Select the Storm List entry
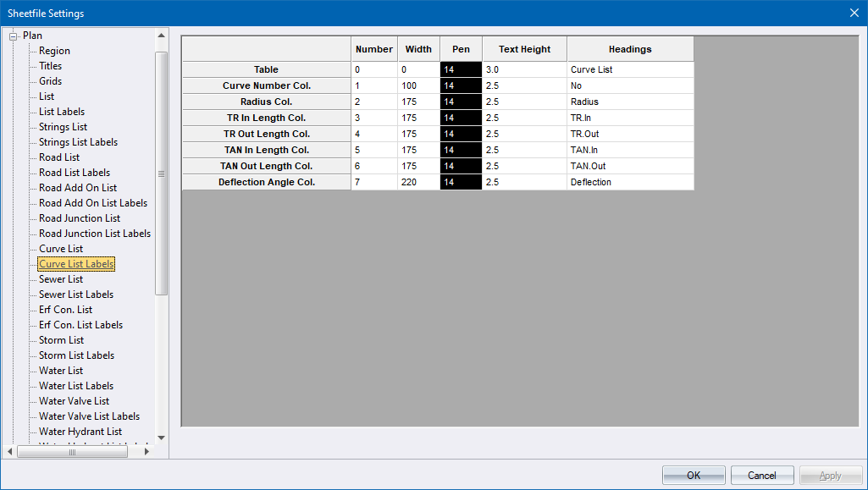Viewport: 868px width, 490px height. 60,339
